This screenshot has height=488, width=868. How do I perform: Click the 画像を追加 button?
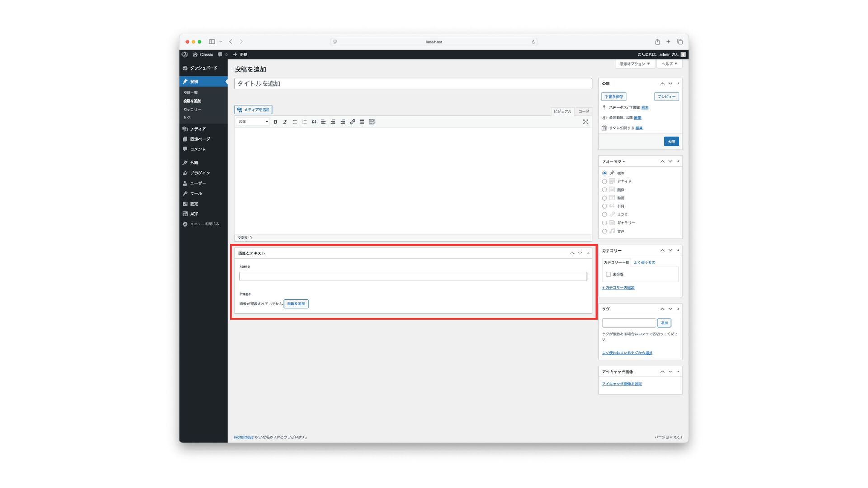pyautogui.click(x=296, y=304)
